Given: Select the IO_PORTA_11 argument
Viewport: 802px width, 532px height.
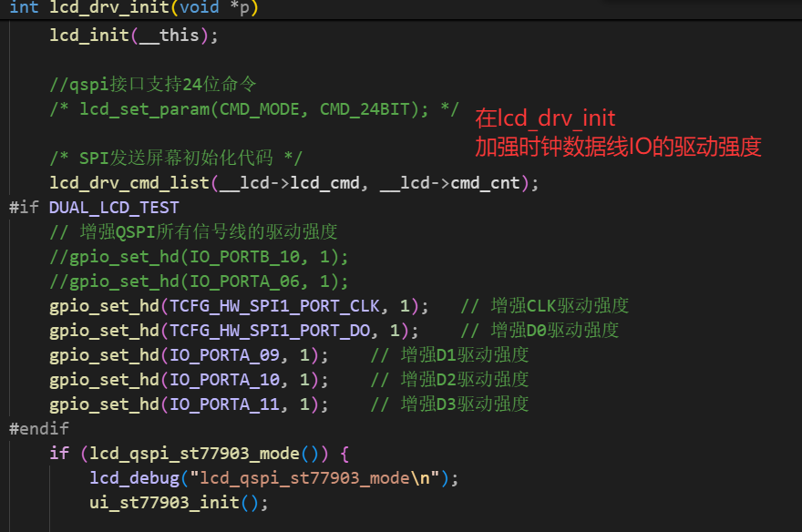Looking at the screenshot, I should [224, 404].
